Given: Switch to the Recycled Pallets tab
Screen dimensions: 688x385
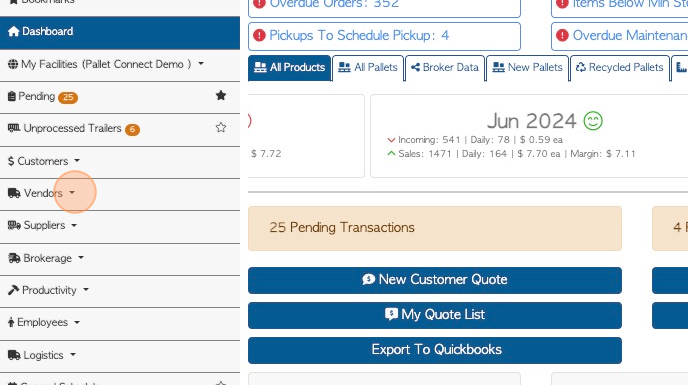Looking at the screenshot, I should pos(620,68).
